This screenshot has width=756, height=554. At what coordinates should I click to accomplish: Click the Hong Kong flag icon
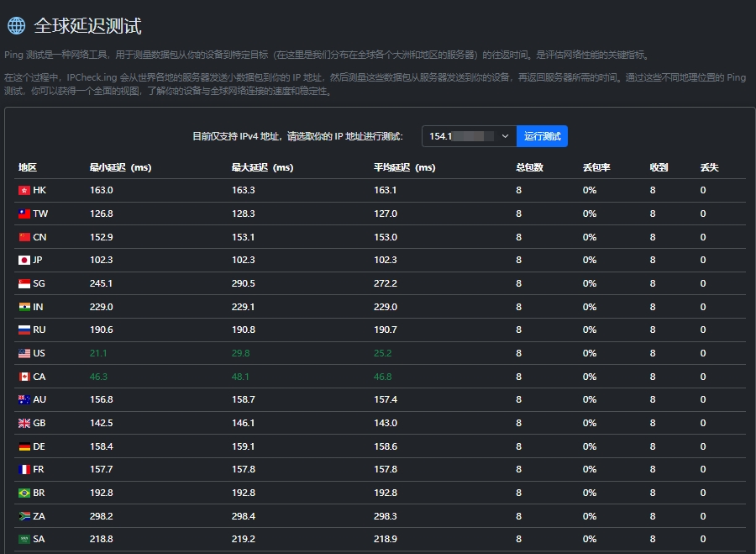point(24,190)
